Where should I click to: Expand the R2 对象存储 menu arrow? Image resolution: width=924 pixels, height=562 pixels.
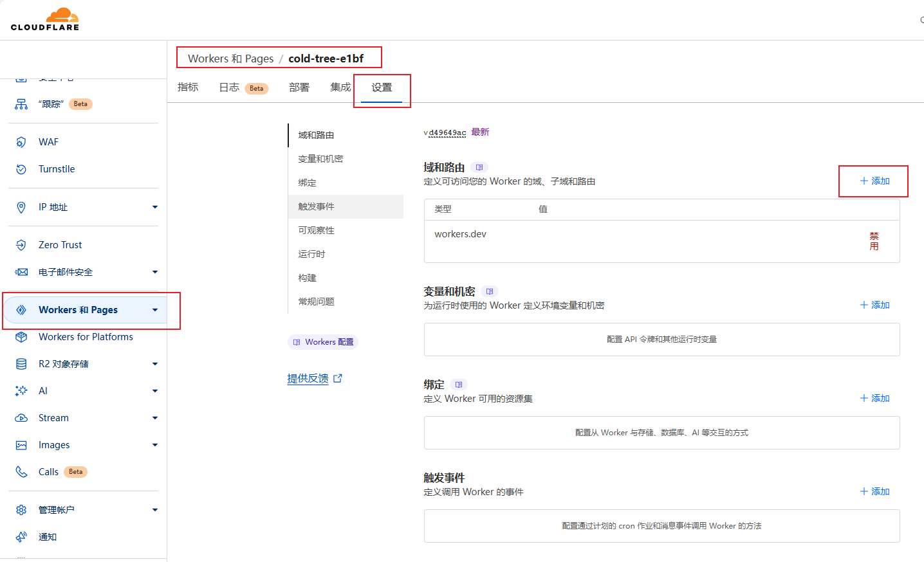coord(154,364)
